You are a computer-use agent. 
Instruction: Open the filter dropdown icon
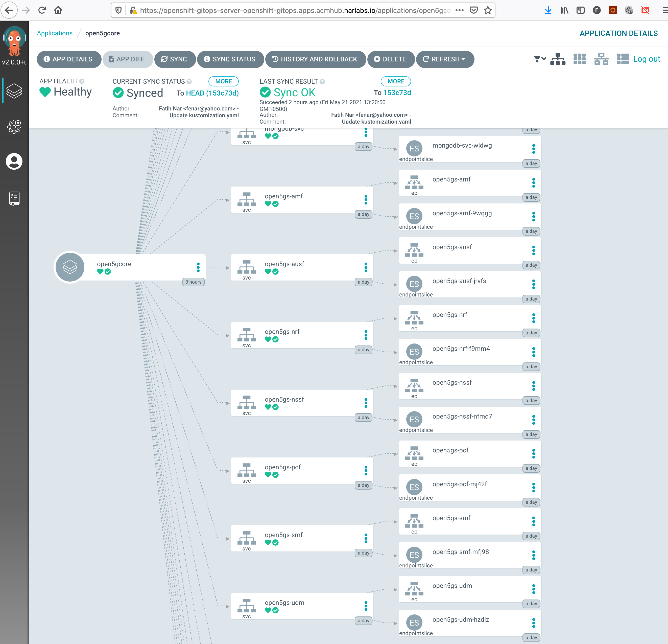(539, 59)
